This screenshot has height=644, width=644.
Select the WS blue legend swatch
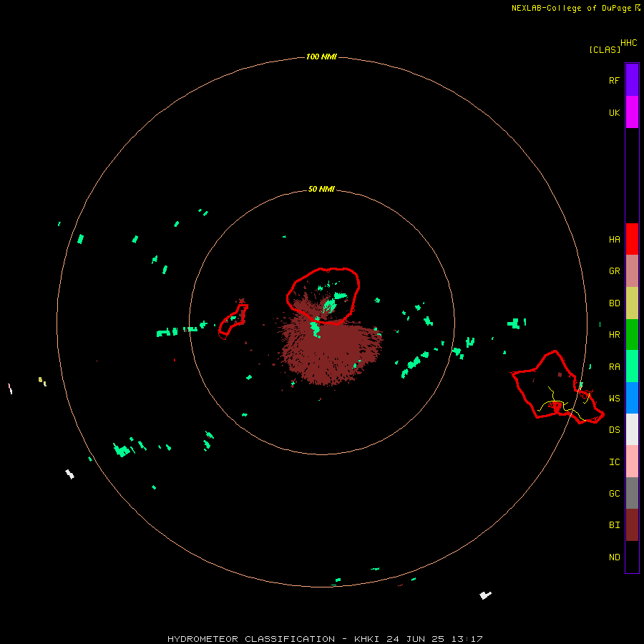click(x=632, y=398)
